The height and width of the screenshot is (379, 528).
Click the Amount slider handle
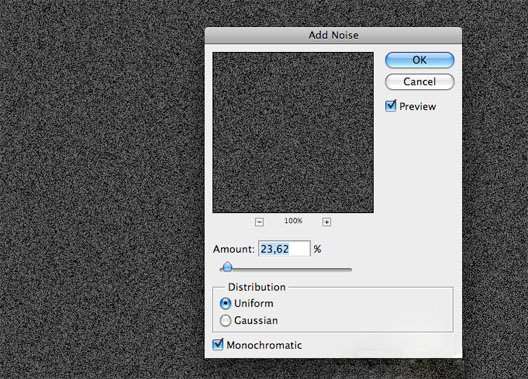228,267
